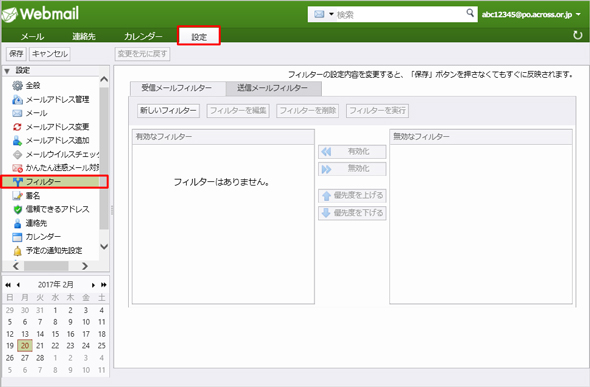Click the メールウイルスチェック icon
This screenshot has width=590, height=387.
[17, 155]
